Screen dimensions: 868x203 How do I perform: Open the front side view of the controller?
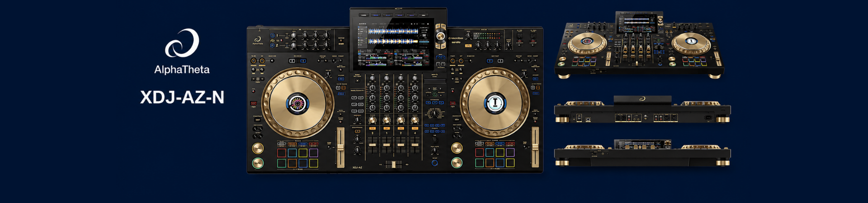[x=642, y=153]
